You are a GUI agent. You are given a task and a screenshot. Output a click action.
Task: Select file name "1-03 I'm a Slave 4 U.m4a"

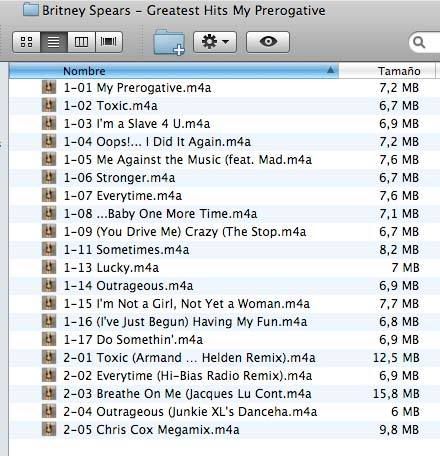coord(137,124)
